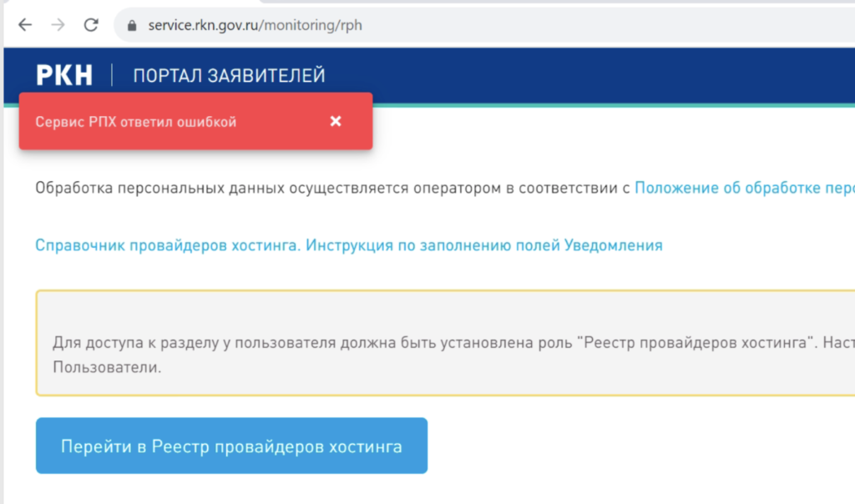
Task: Click the '/monitoring/rph' path in the URL
Action: (312, 25)
